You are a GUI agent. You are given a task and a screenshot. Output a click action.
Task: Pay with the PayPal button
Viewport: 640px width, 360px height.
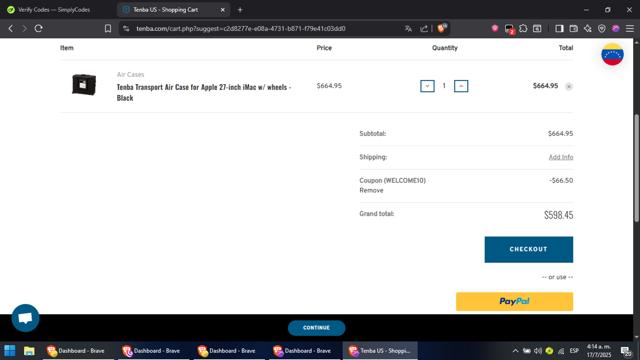pyautogui.click(x=514, y=301)
